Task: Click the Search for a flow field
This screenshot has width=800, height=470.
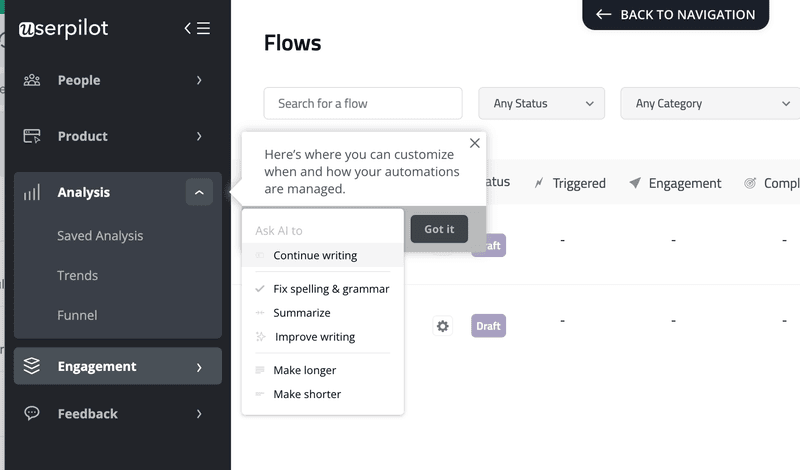Action: pyautogui.click(x=363, y=103)
